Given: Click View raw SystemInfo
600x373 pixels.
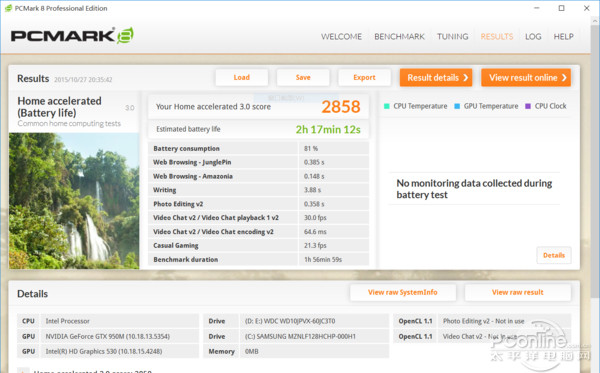Looking at the screenshot, I should [x=403, y=292].
